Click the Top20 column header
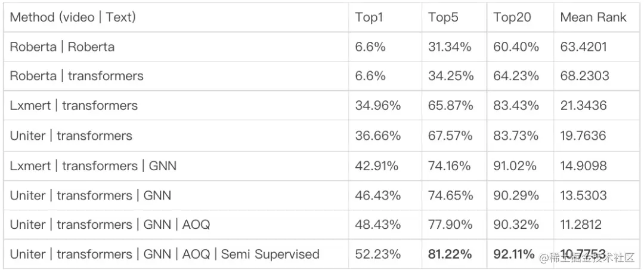Viewport: 644px width, 273px height. (x=512, y=17)
